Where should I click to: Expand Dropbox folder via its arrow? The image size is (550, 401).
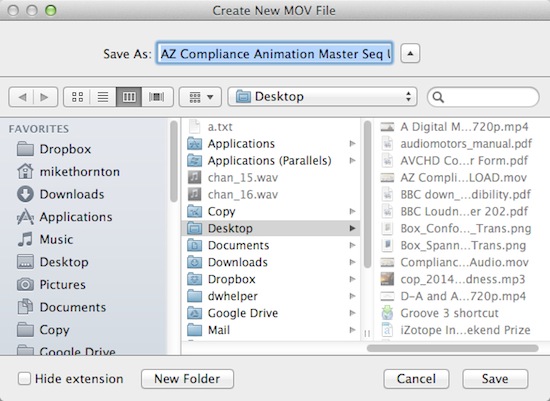point(352,279)
